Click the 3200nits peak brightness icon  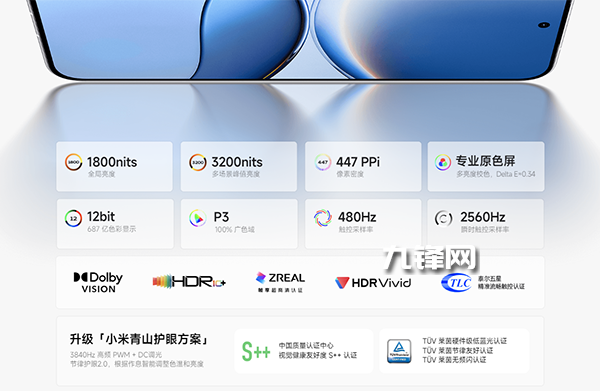pos(198,162)
